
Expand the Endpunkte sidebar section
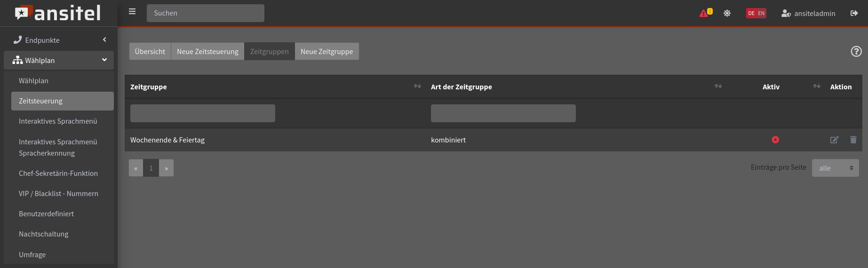pos(59,40)
